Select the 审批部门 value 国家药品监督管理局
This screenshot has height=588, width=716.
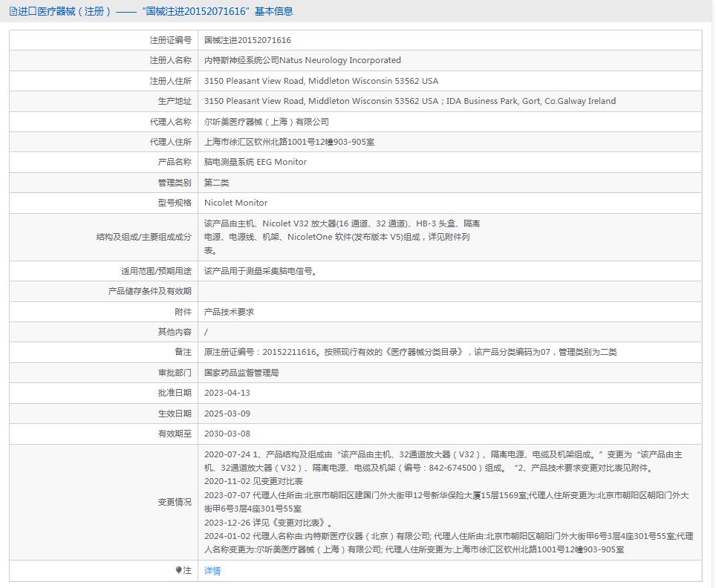pos(244,373)
